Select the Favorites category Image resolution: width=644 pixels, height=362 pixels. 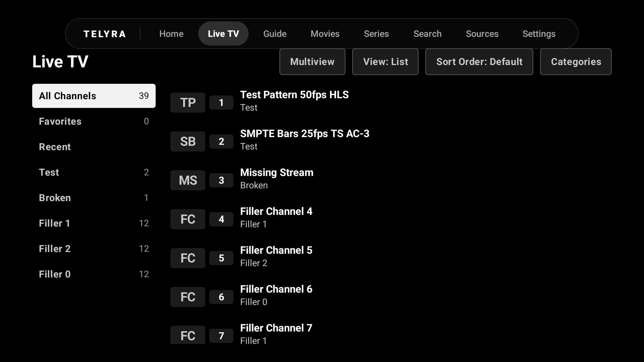pyautogui.click(x=94, y=121)
